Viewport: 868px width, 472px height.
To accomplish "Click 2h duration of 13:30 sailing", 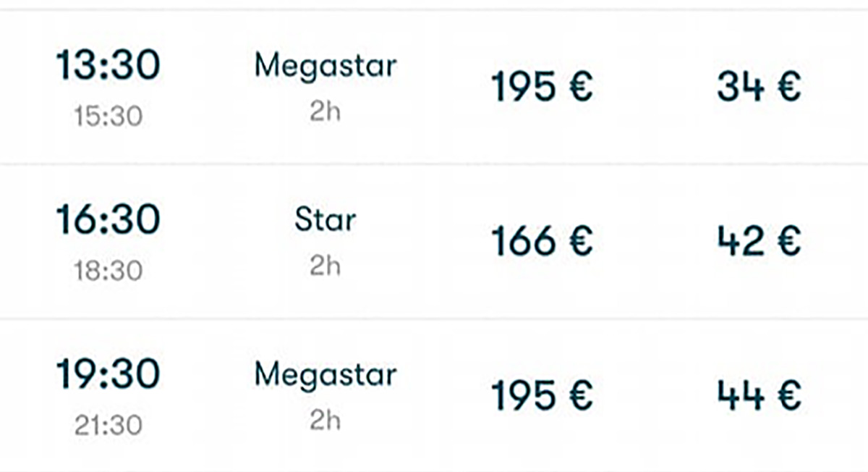I will pyautogui.click(x=325, y=112).
